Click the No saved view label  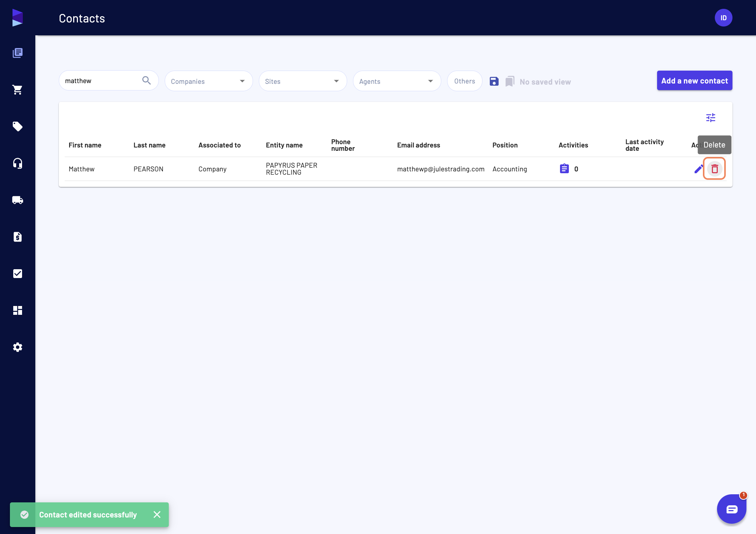point(545,82)
